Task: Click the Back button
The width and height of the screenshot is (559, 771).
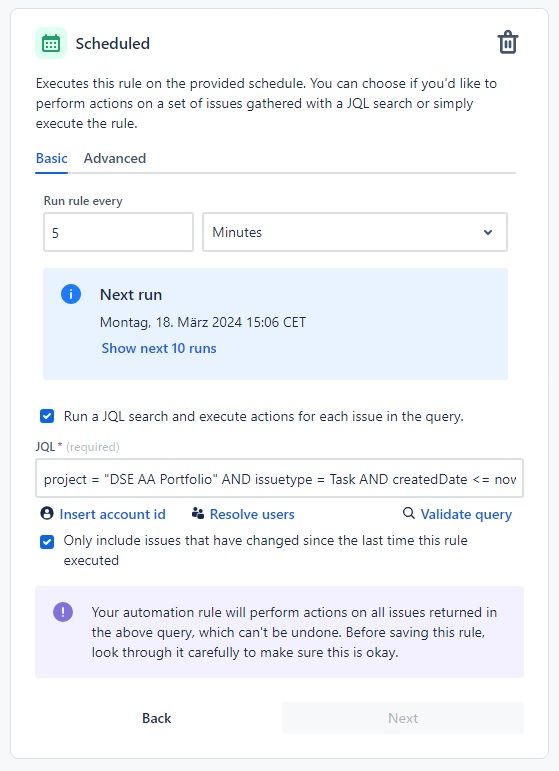Action: pyautogui.click(x=156, y=718)
